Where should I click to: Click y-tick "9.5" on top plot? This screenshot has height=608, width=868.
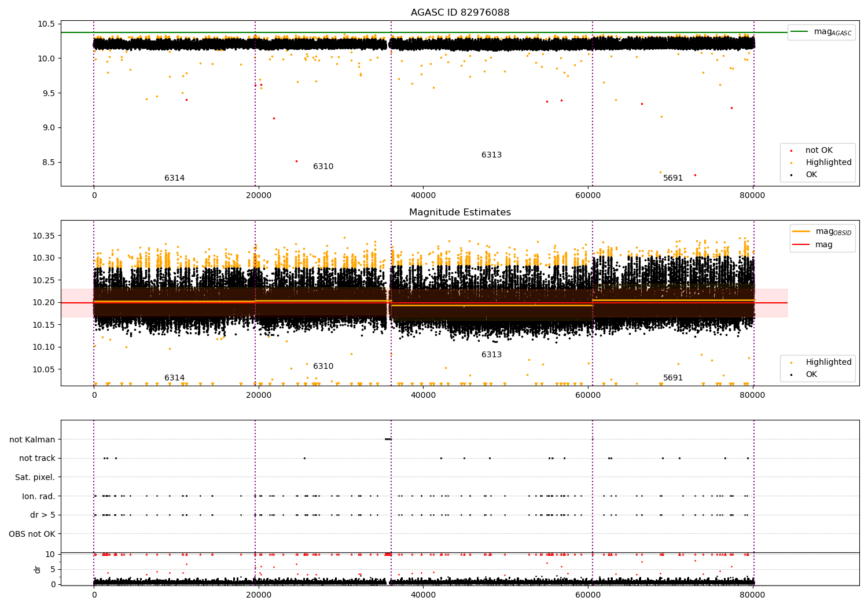coord(49,93)
